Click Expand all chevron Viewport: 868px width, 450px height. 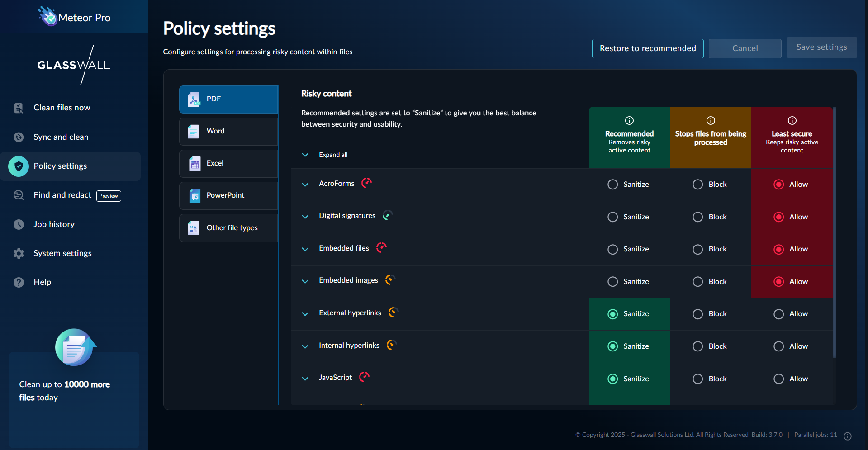(x=305, y=155)
